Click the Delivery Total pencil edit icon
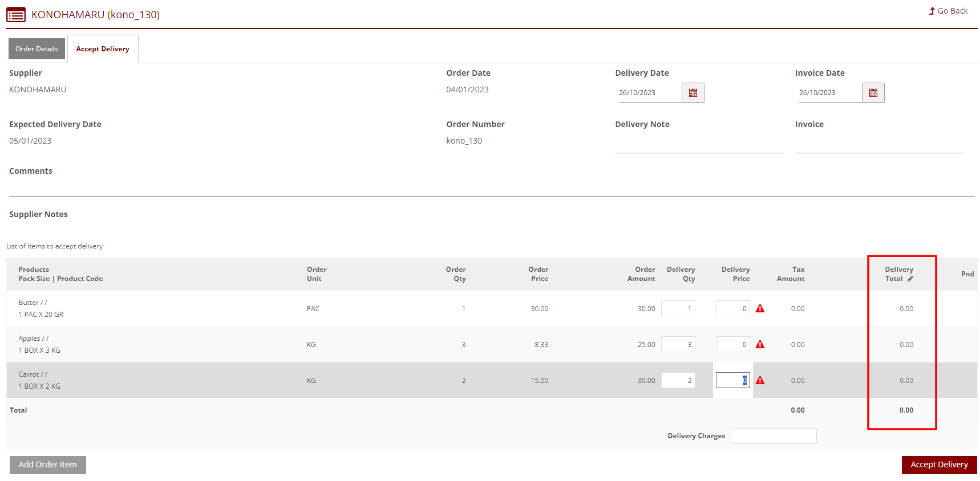Viewport: 980px width, 481px height. [x=910, y=279]
